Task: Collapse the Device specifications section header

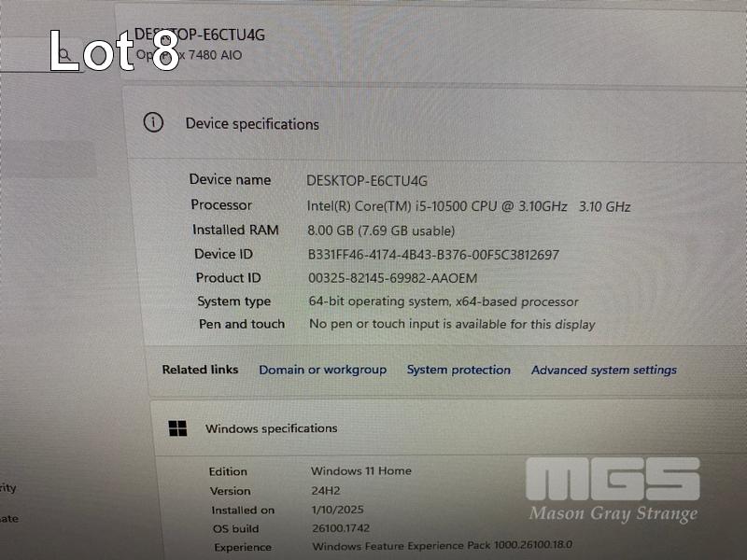Action: point(434,123)
